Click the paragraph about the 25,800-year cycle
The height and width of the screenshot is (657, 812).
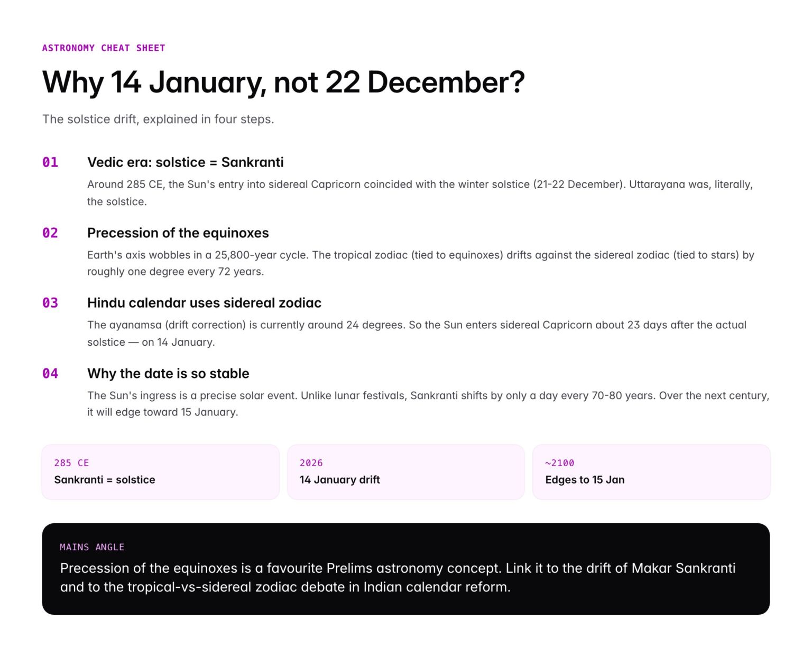(420, 263)
